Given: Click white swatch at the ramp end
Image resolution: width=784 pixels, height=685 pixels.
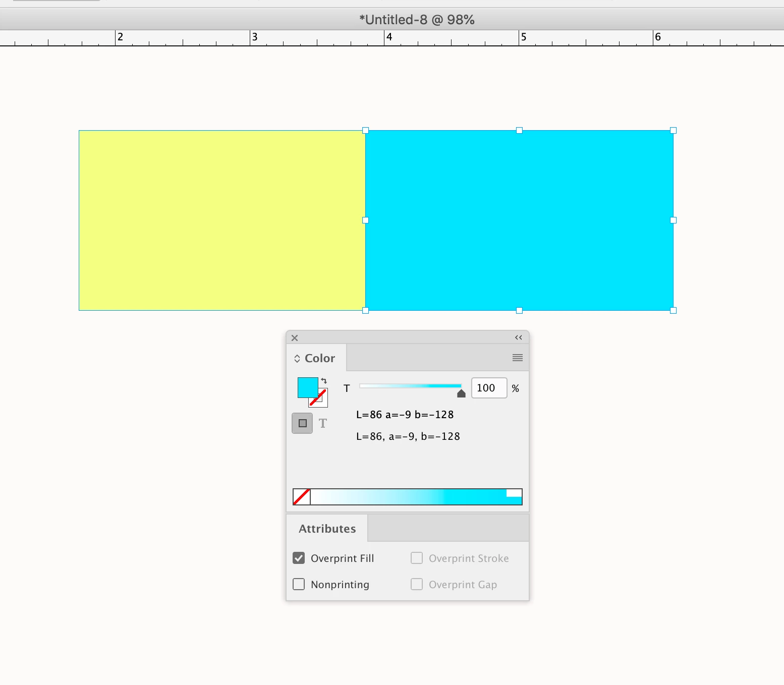Looking at the screenshot, I should coord(514,493).
